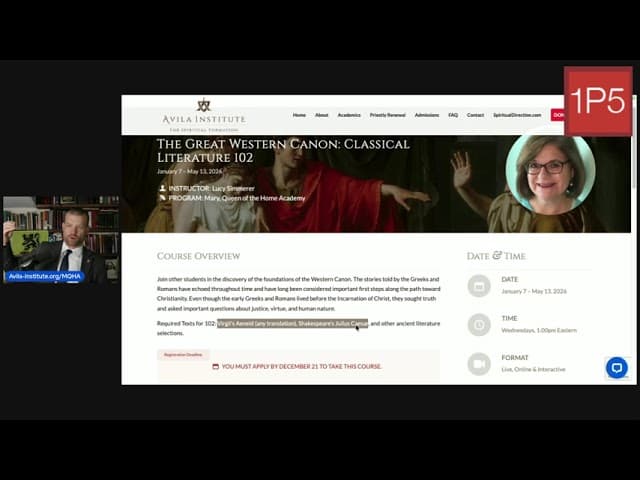Image resolution: width=640 pixels, height=480 pixels.
Task: Click the video camera Format icon
Action: [x=479, y=363]
